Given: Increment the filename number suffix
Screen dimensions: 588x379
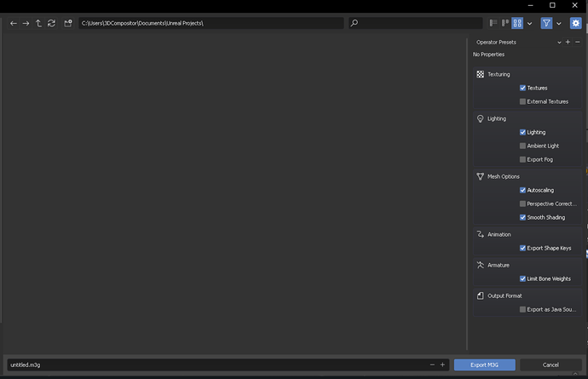Looking at the screenshot, I should pos(442,365).
